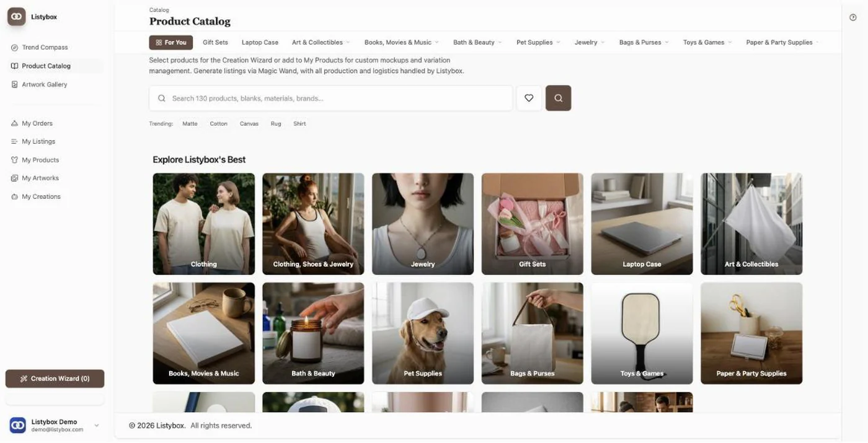Expand the Pet Supplies dropdown arrow
868x443 pixels.
[x=558, y=42]
